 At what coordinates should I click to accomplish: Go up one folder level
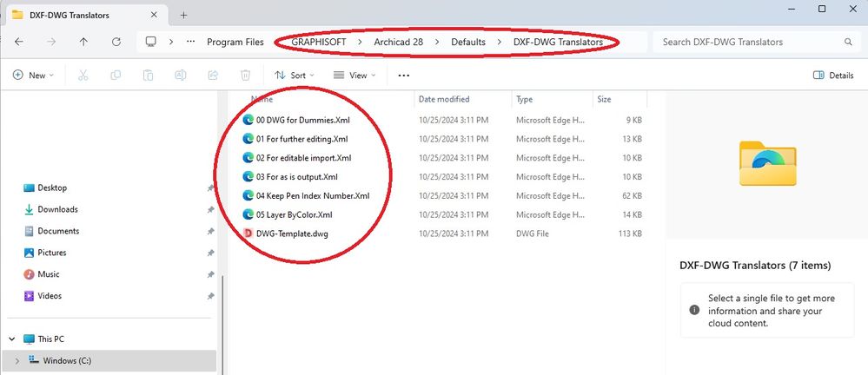[83, 42]
